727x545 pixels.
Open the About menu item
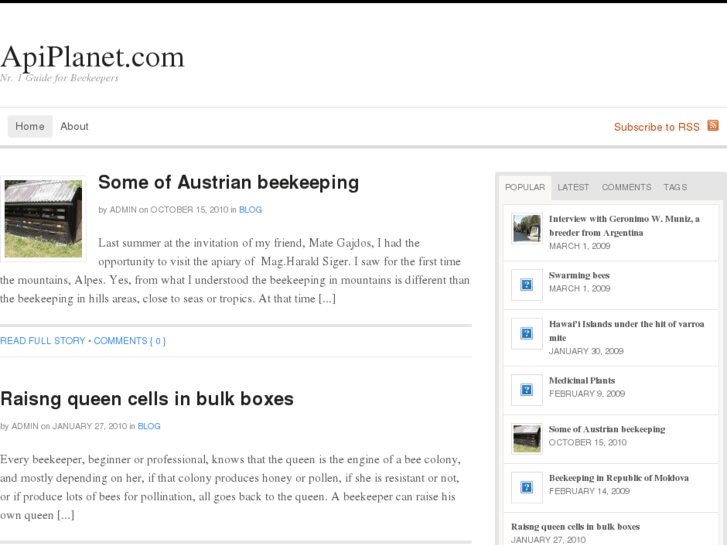(74, 126)
